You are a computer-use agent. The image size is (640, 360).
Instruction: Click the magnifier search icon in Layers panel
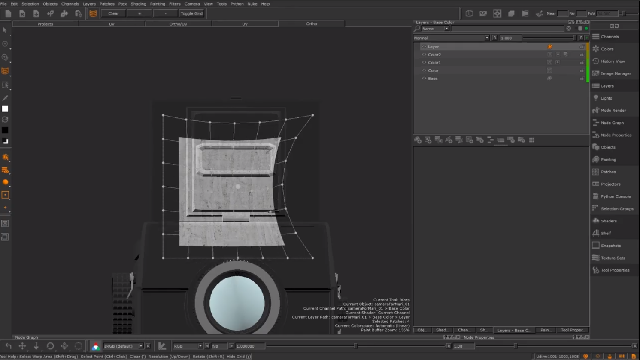[x=417, y=29]
